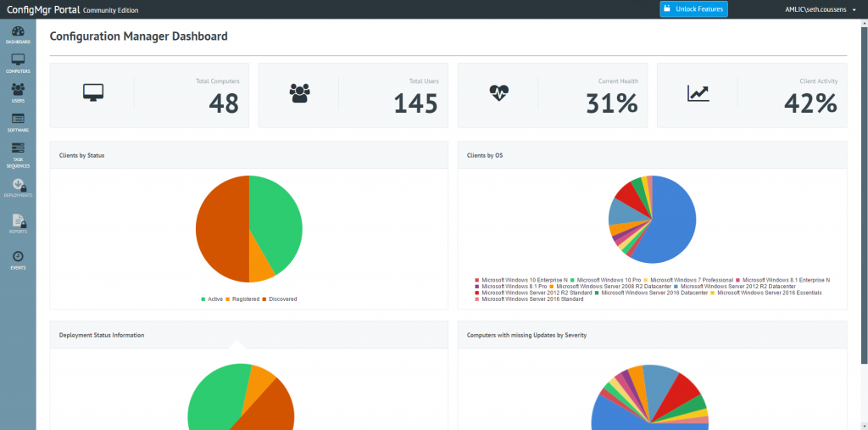Toggle Microsoft Windows 8.1 Enterprise N legend entry
868x430 pixels.
782,281
